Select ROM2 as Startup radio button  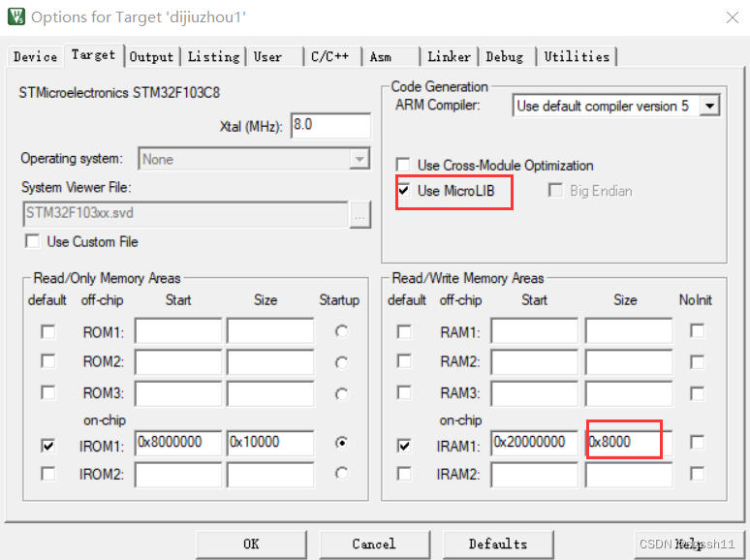click(x=341, y=362)
